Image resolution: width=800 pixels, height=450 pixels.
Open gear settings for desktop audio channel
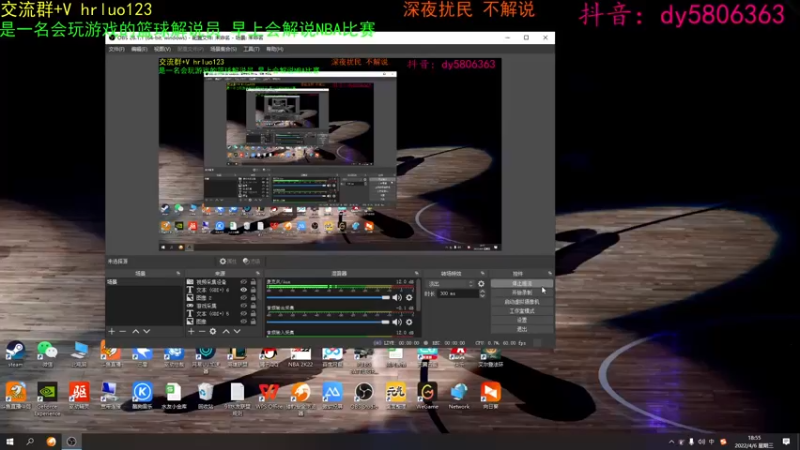[409, 322]
